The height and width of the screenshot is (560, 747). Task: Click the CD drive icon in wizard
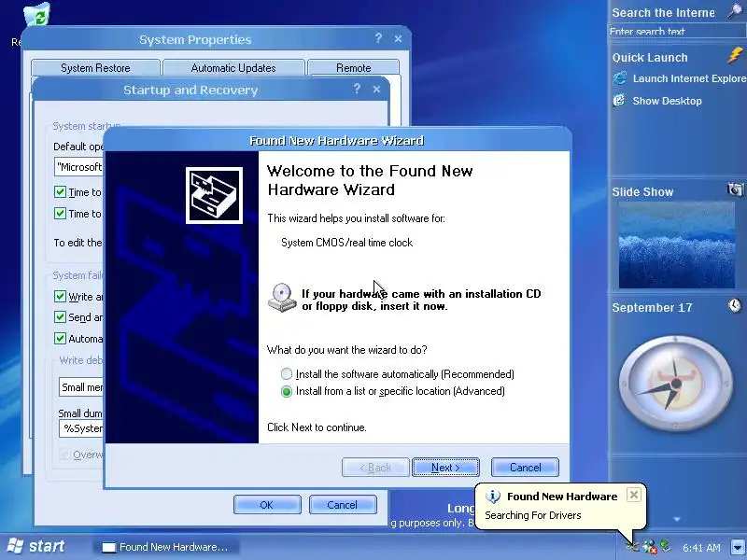coord(282,298)
